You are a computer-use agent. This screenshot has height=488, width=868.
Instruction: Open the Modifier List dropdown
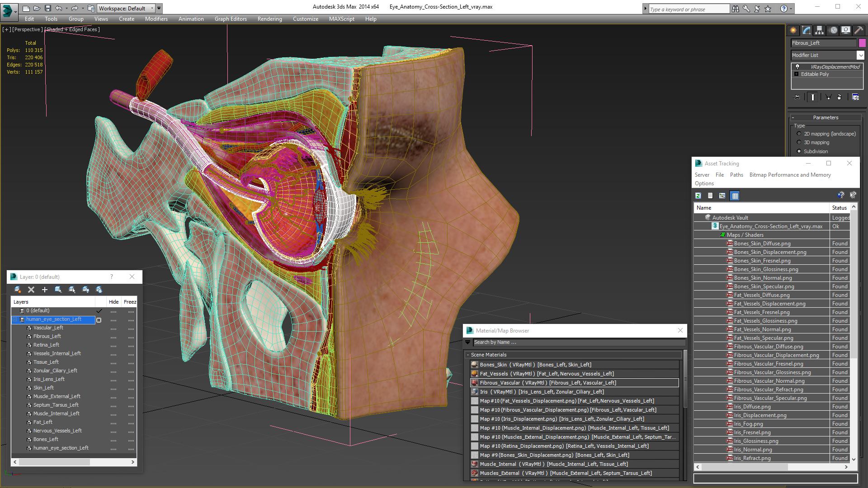point(860,55)
